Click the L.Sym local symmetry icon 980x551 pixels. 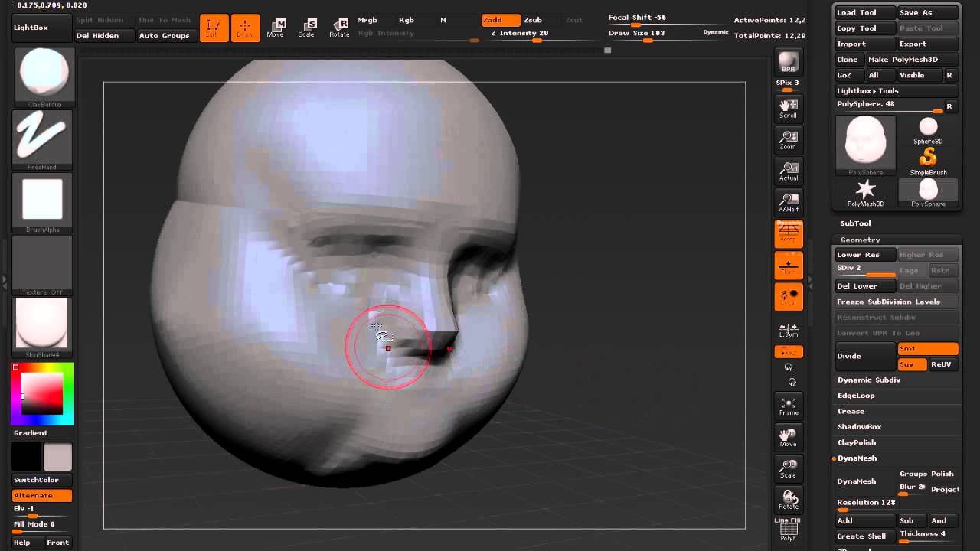788,330
